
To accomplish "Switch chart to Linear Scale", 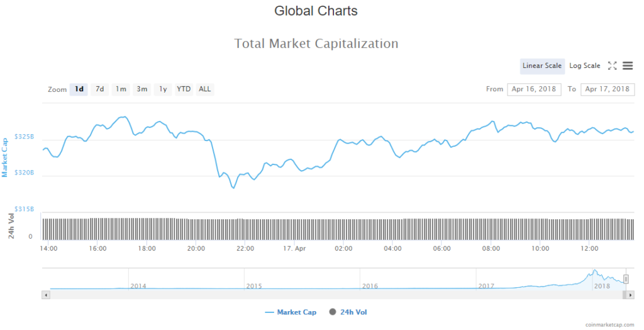I will 542,65.
